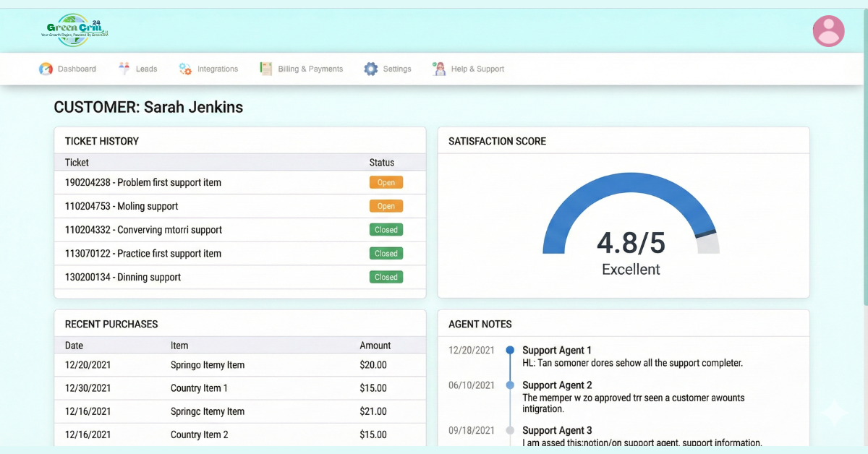Click the Dashboard navigation icon
The image size is (868, 454).
(x=46, y=68)
